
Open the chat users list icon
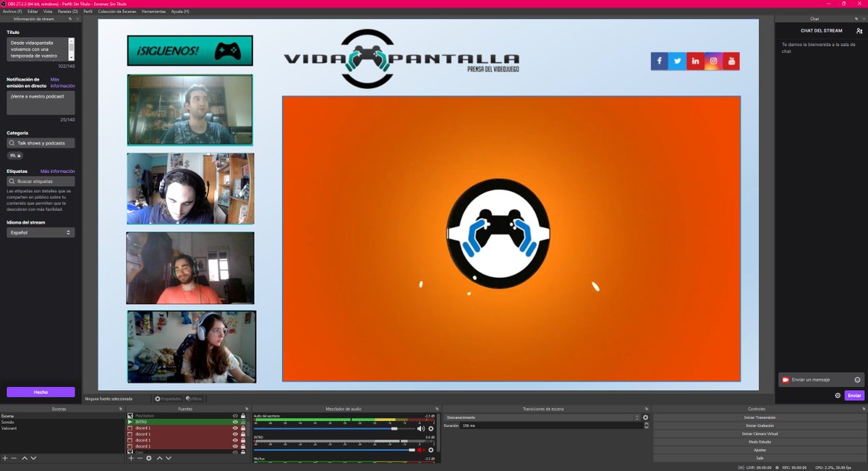tap(859, 31)
